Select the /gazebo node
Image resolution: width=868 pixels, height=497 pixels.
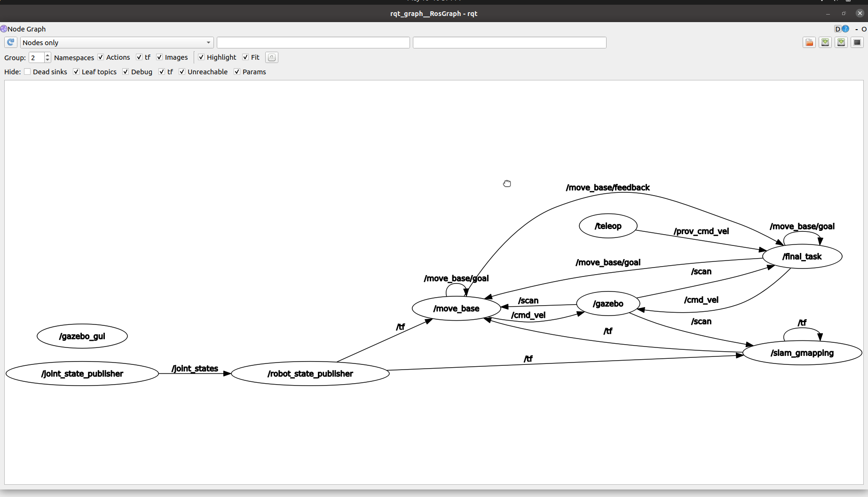[x=608, y=304]
